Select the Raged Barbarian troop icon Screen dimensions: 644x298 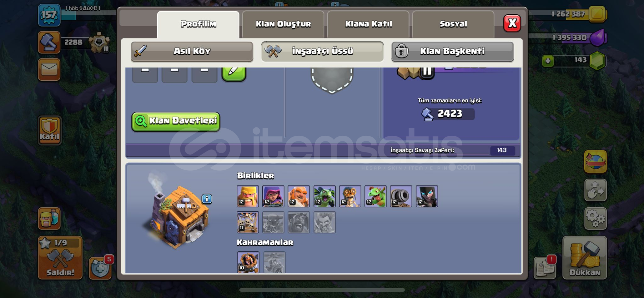248,196
